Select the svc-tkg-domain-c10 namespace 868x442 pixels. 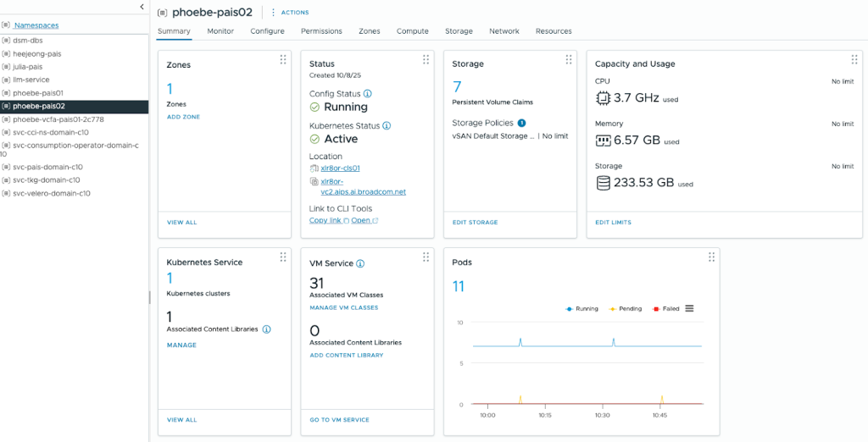tap(47, 180)
